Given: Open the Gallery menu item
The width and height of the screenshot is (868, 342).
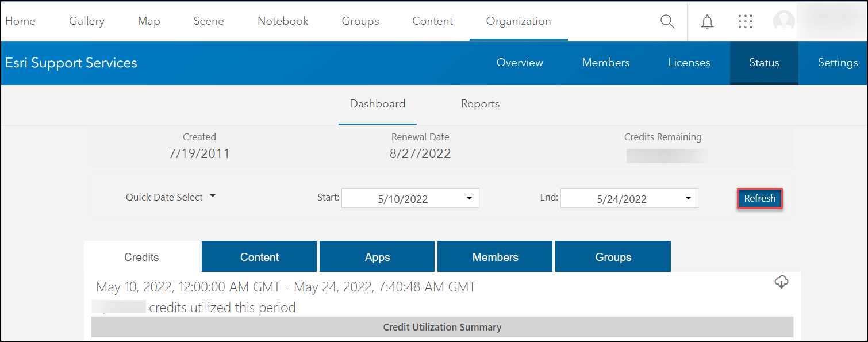Looking at the screenshot, I should [87, 21].
